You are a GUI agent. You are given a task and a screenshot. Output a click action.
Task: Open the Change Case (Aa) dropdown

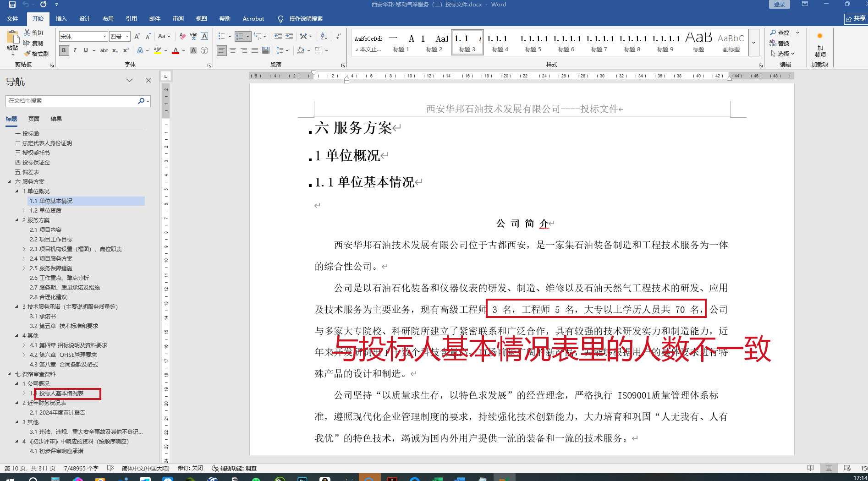[164, 36]
